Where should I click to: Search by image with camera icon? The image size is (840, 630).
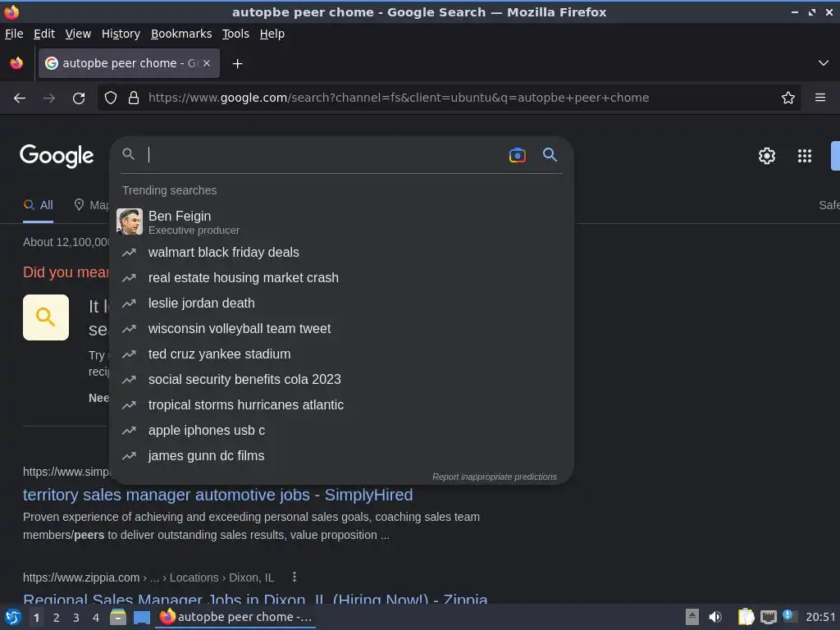(517, 155)
